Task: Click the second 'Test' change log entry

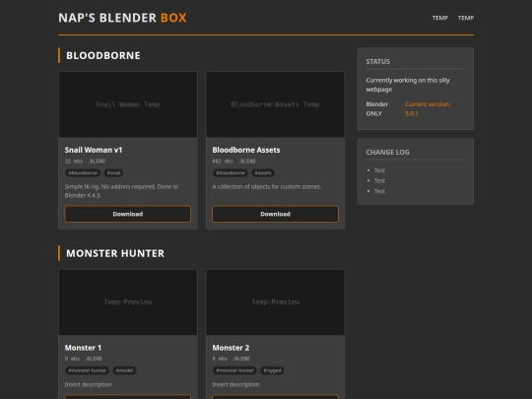Action: coord(379,181)
